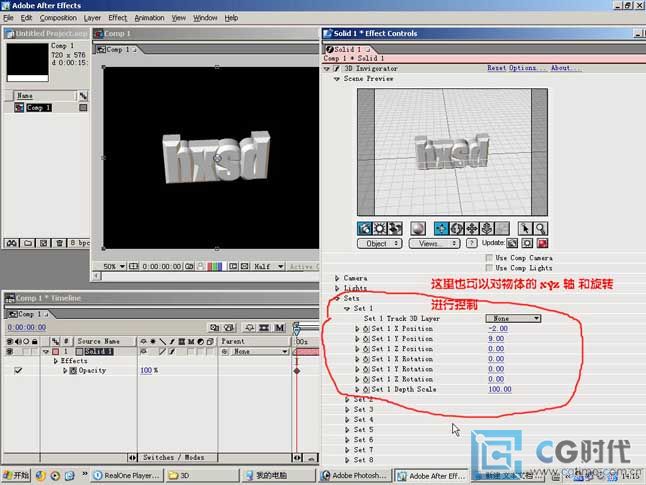646x485 pixels.
Task: Toggle the checkmark beside the Opacity row
Action: 18,370
